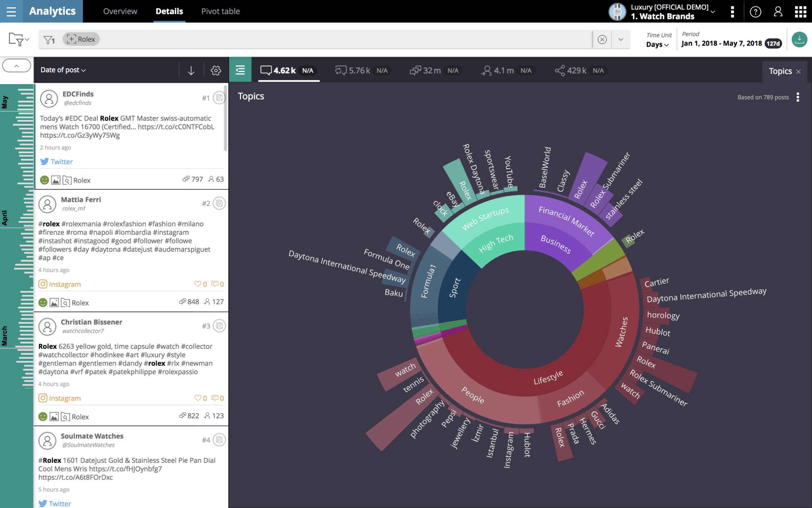The width and height of the screenshot is (812, 508).
Task: Click the green export/download icon top right
Action: coord(800,39)
